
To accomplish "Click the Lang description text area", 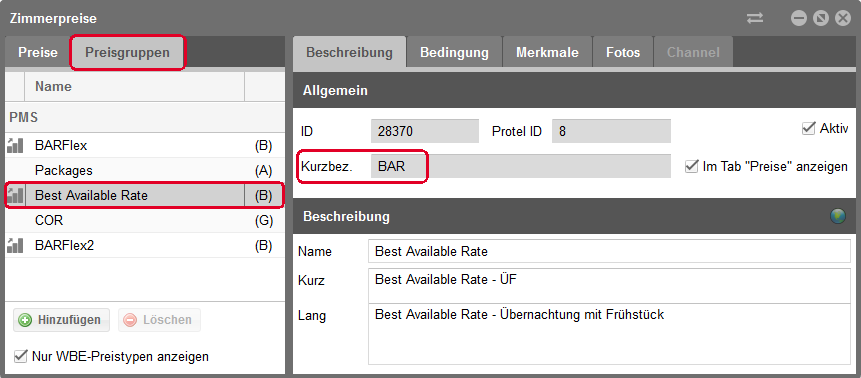I will pos(609,335).
